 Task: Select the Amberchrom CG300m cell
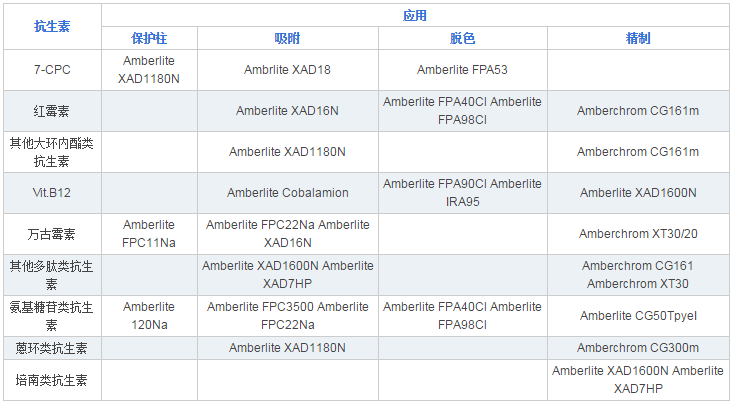click(x=638, y=348)
